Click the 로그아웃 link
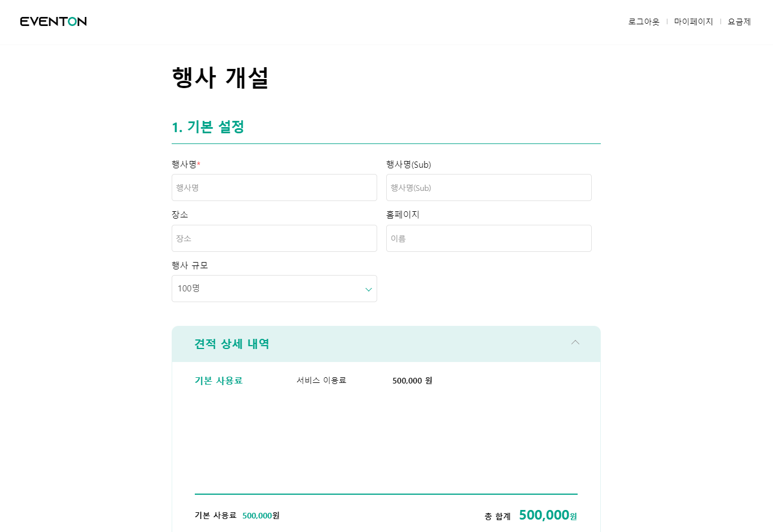Viewport: 773px width, 532px height. [644, 21]
